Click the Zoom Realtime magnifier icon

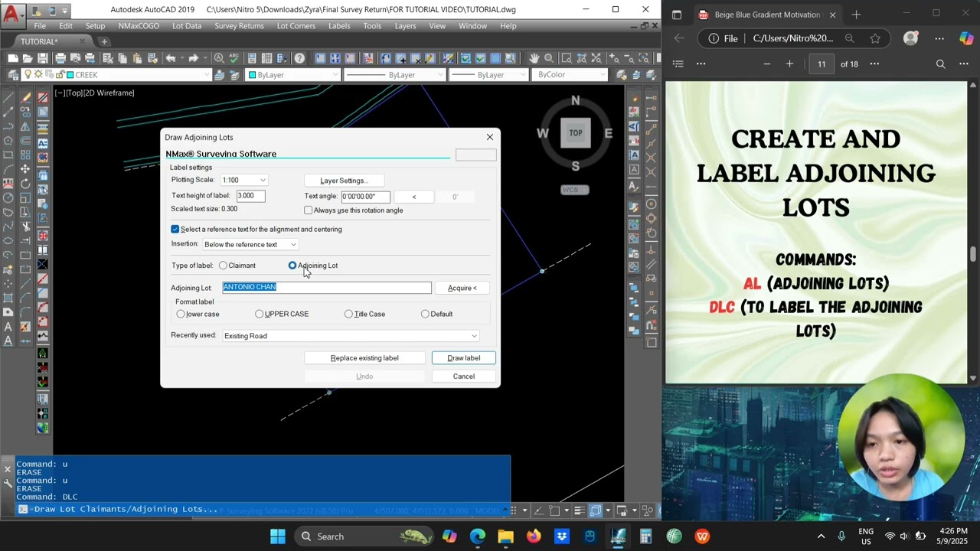[549, 58]
